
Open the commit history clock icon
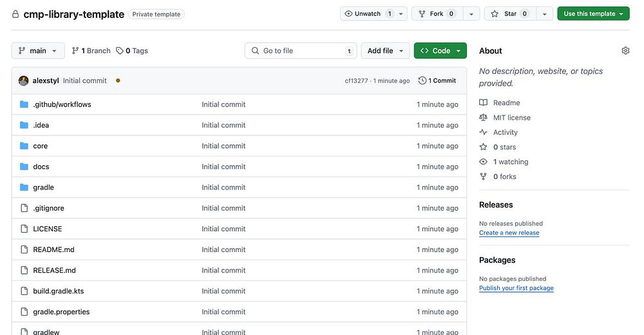click(422, 81)
